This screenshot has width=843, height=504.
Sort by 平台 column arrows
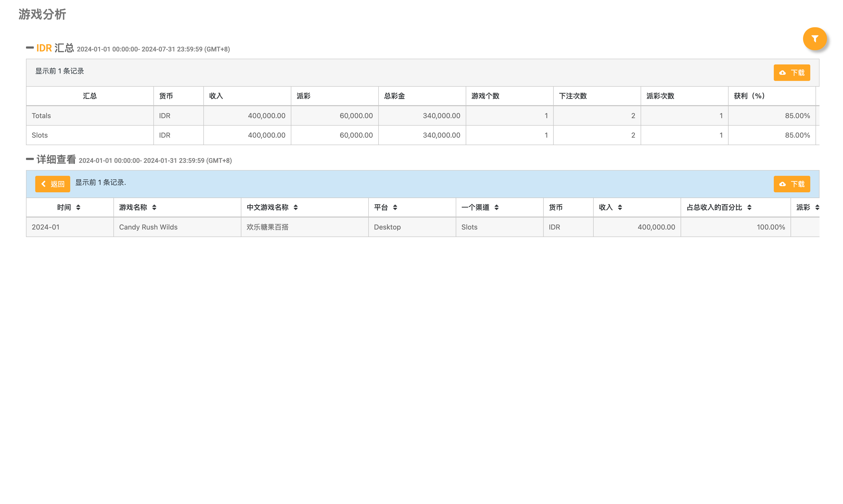click(395, 208)
